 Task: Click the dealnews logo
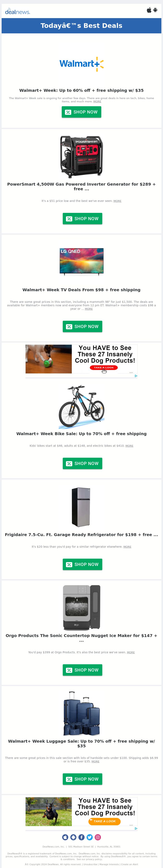18,11
